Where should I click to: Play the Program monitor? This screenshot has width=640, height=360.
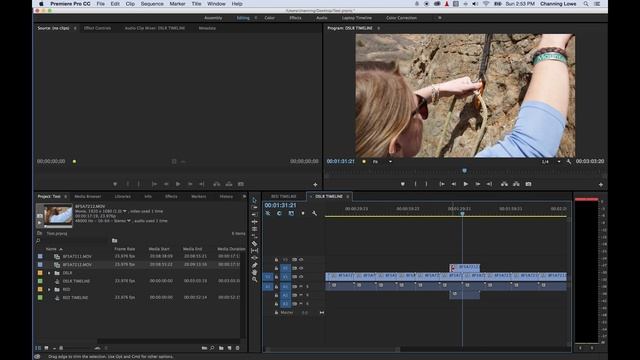(466, 184)
